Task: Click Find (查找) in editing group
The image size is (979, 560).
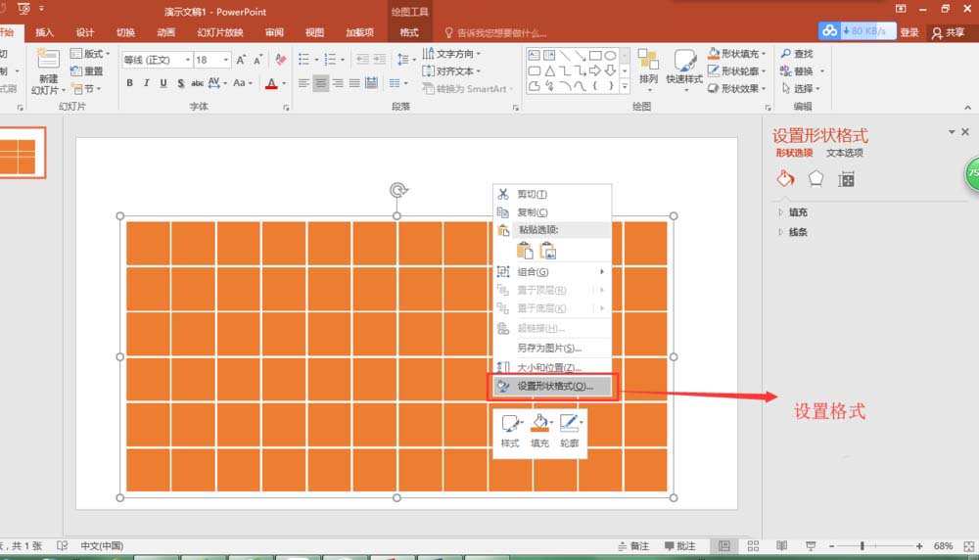Action: pos(797,54)
